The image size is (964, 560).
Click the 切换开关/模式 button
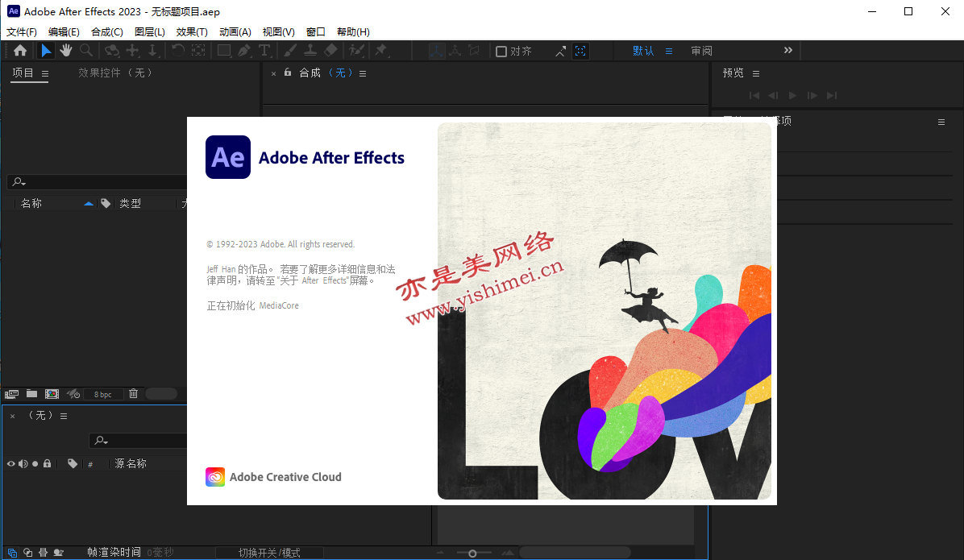[269, 553]
